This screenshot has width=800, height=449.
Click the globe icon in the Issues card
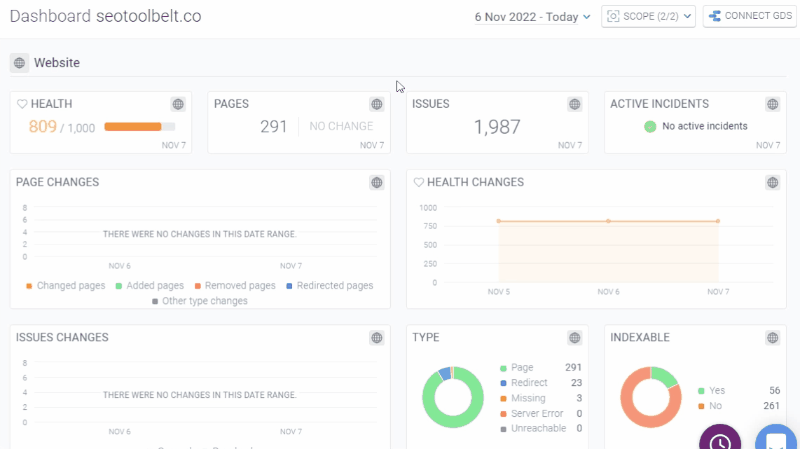(574, 104)
